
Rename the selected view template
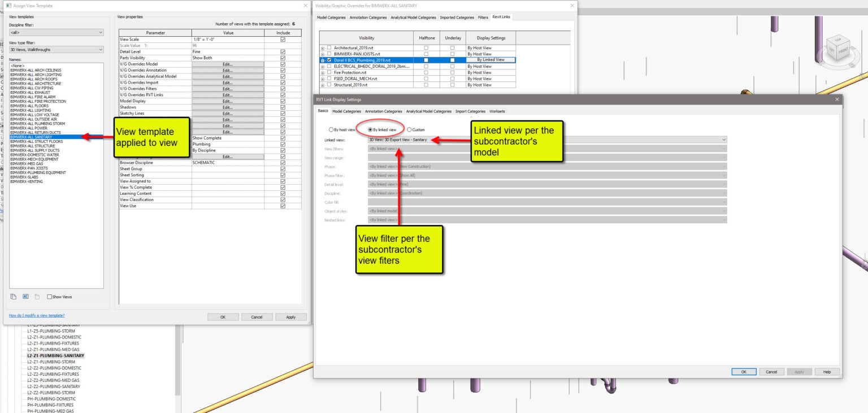point(25,297)
